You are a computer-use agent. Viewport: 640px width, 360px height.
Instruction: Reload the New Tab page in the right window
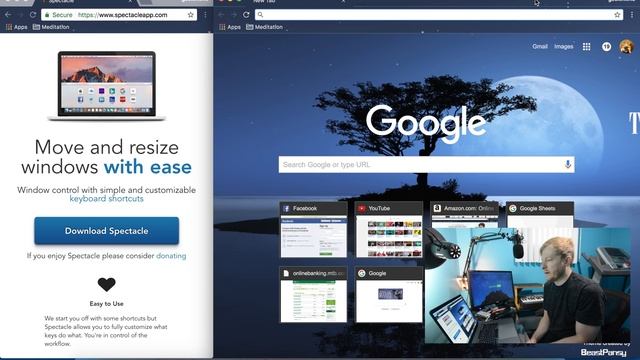tap(246, 15)
